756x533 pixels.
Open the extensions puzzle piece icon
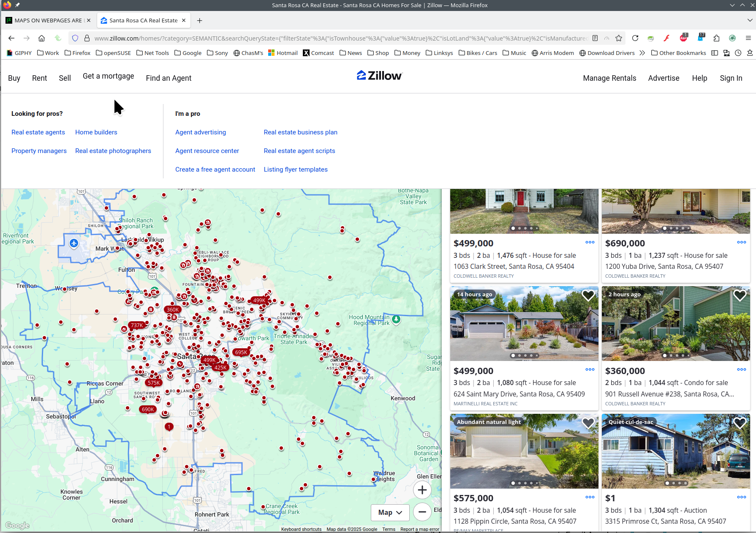click(x=716, y=38)
